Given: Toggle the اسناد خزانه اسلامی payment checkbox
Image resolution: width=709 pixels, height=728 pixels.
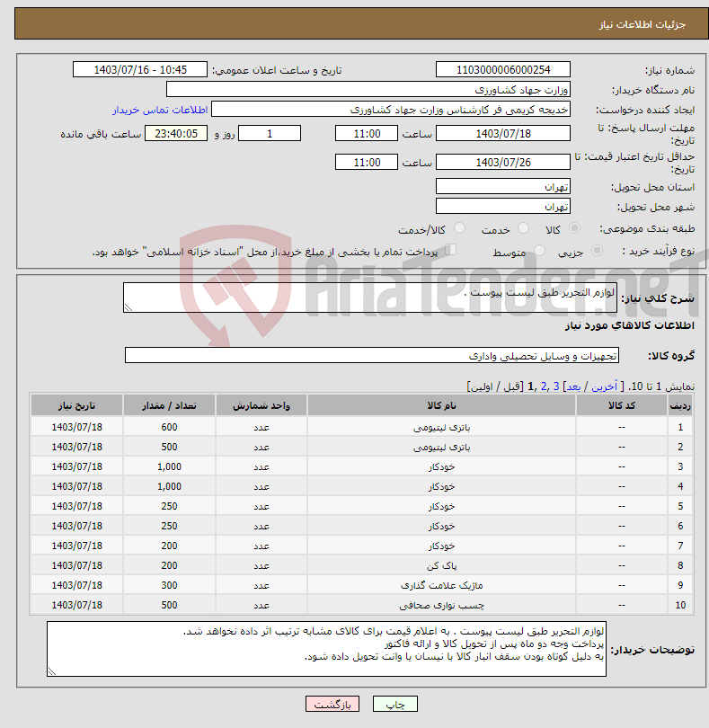Looking at the screenshot, I should 450,250.
